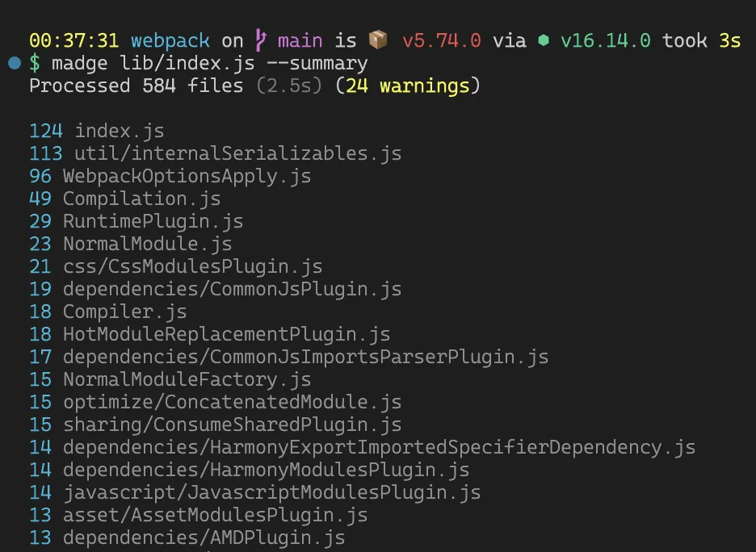The height and width of the screenshot is (552, 756).
Task: Click the git branch icon before main
Action: [x=260, y=40]
